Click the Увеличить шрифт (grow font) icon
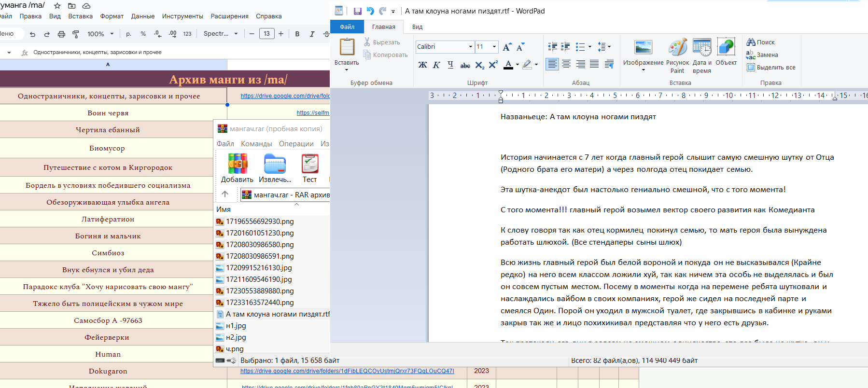The width and height of the screenshot is (868, 388). tap(506, 47)
